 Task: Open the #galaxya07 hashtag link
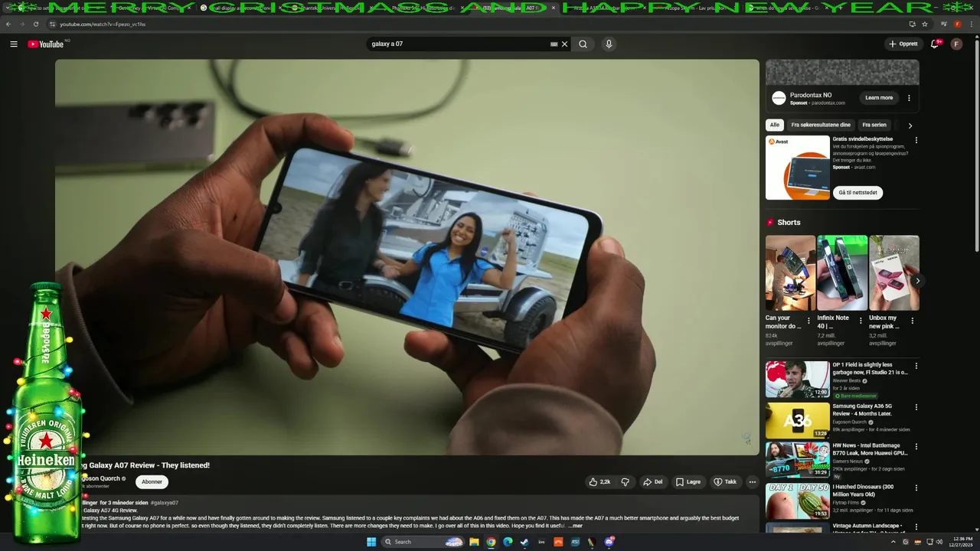pos(165,503)
